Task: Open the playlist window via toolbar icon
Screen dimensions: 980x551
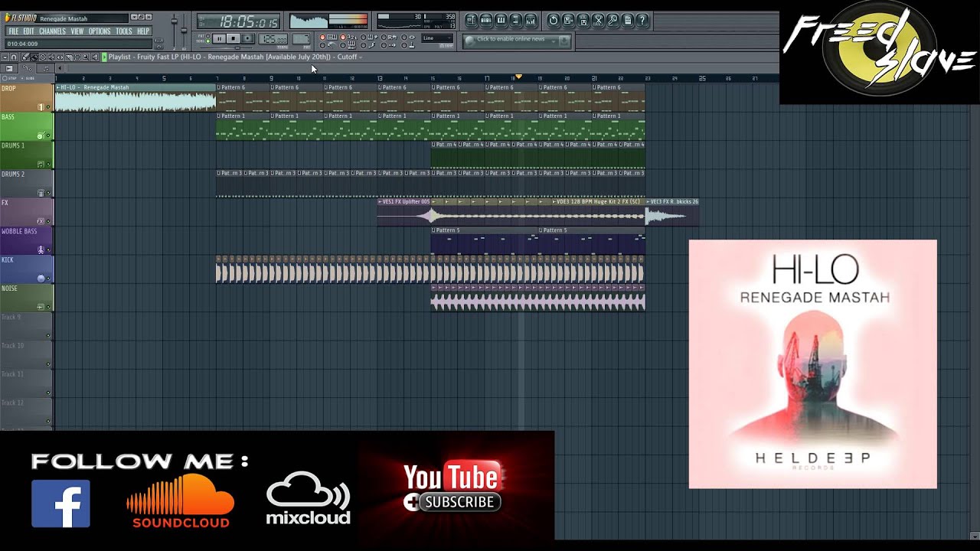Action: (x=472, y=21)
